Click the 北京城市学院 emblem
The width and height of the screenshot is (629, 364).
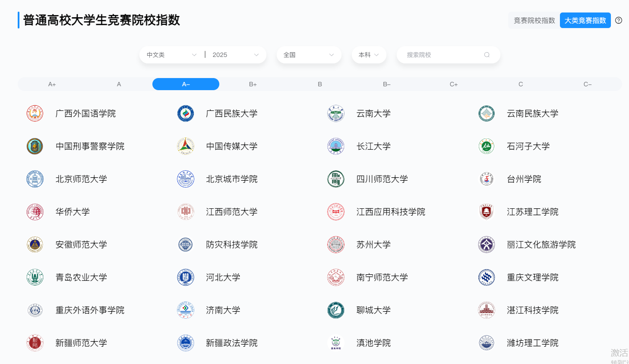(x=186, y=179)
